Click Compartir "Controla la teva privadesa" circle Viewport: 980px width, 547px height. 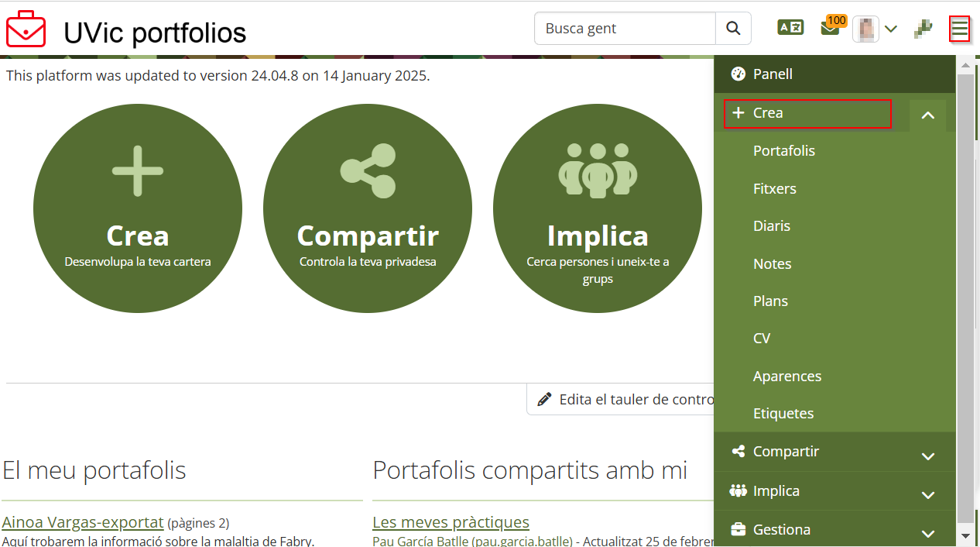click(368, 208)
